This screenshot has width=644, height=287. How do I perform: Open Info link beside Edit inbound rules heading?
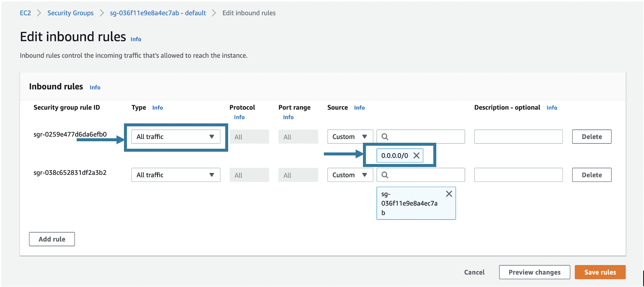click(x=136, y=39)
